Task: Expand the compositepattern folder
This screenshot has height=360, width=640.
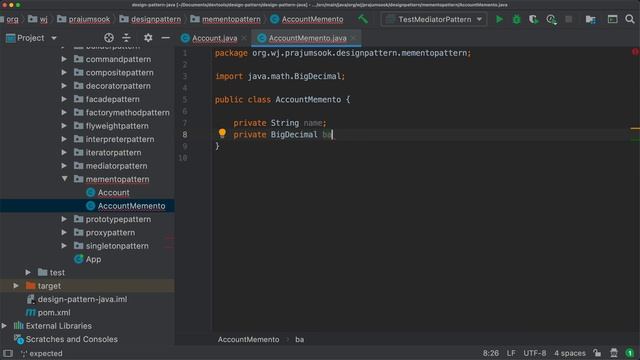Action: click(64, 73)
